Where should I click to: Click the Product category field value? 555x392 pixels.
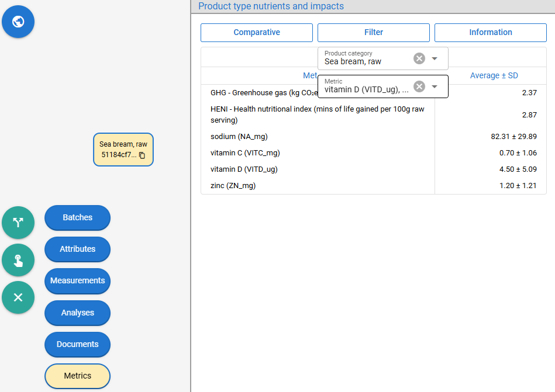[x=353, y=61]
